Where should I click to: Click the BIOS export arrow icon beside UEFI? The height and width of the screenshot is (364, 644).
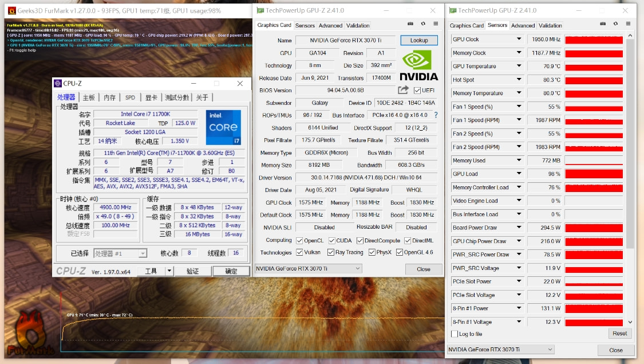(x=403, y=90)
